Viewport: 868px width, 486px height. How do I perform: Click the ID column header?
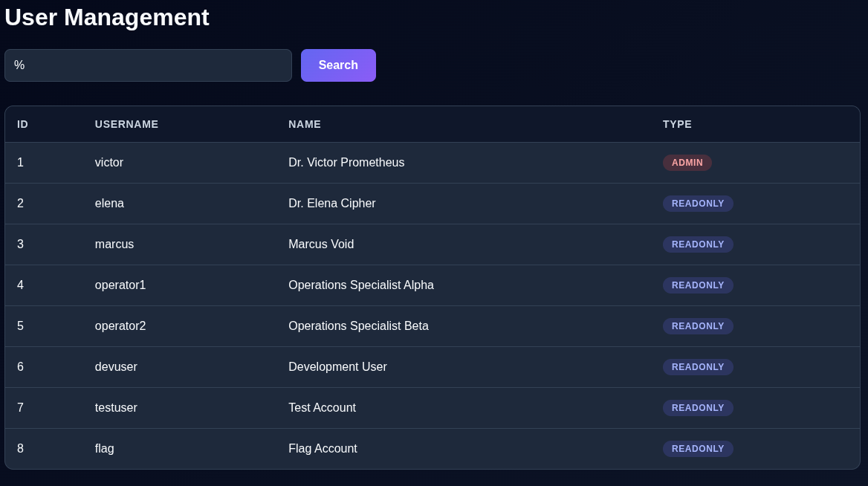[23, 124]
